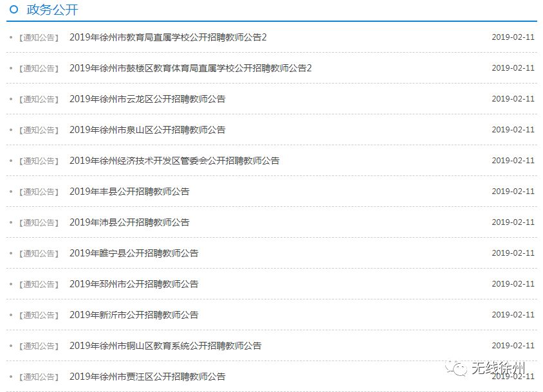
Task: Click the circle icon beside 政务公开 heading
Action: pos(14,10)
